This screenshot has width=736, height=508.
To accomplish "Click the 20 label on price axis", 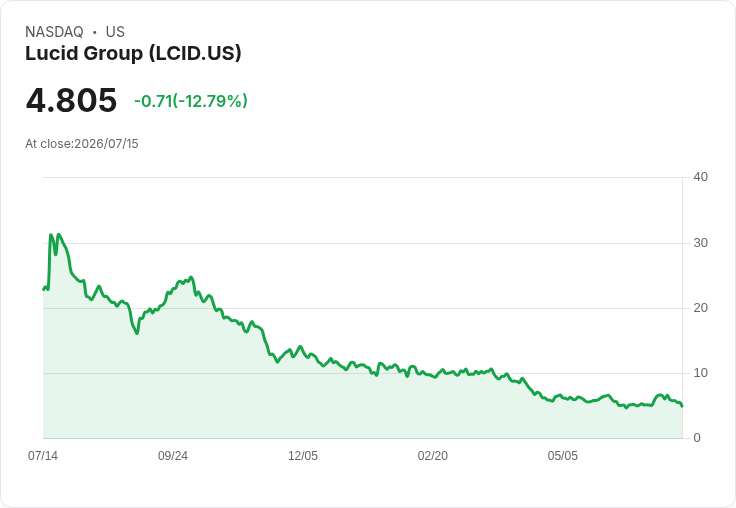I will [701, 308].
